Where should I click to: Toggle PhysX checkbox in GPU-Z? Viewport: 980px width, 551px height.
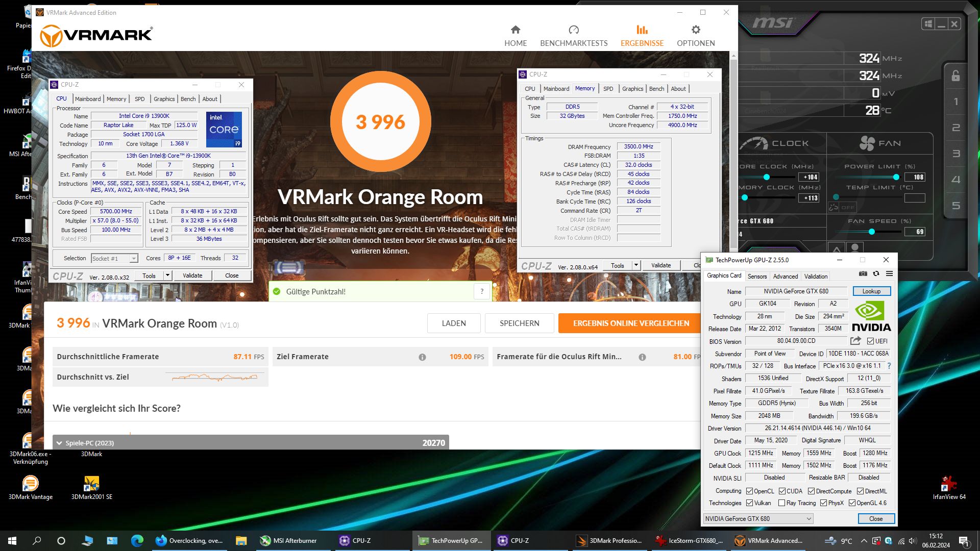(x=823, y=503)
